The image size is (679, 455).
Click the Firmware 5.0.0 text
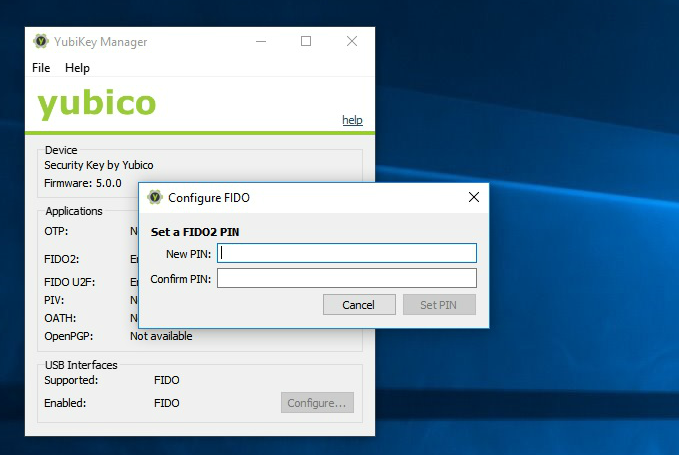click(x=83, y=184)
